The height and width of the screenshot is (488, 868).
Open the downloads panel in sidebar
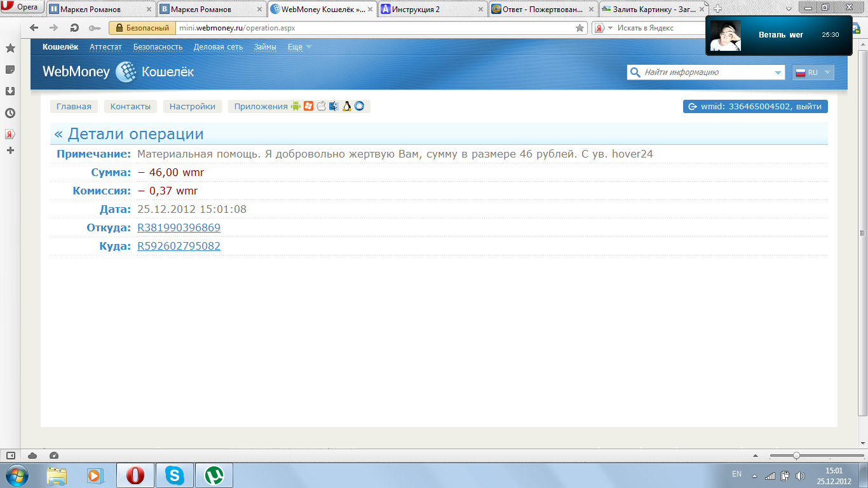pos(10,91)
